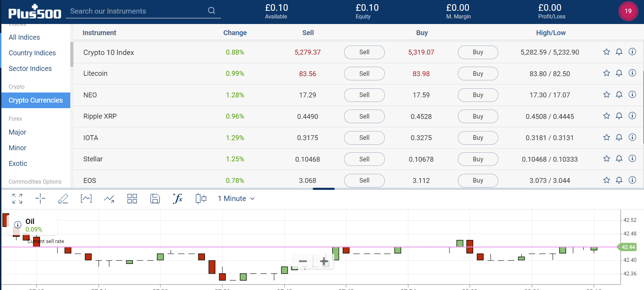Sort by the Change column header
Screen dimensions: 644x290
tap(235, 33)
